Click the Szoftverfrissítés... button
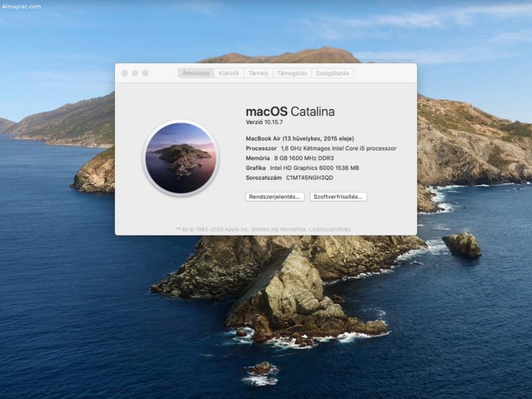 click(338, 197)
